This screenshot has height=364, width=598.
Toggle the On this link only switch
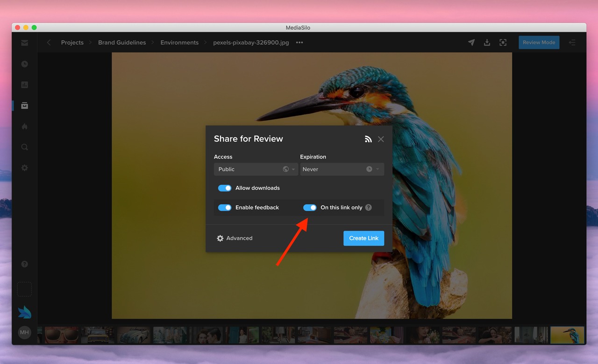(x=310, y=208)
